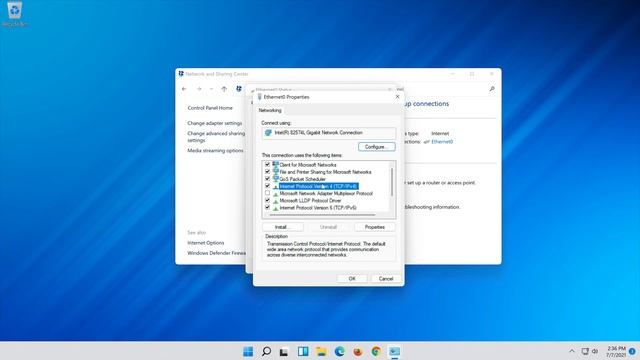Launch Firefox from the taskbar
The height and width of the screenshot is (360, 640).
point(358,351)
